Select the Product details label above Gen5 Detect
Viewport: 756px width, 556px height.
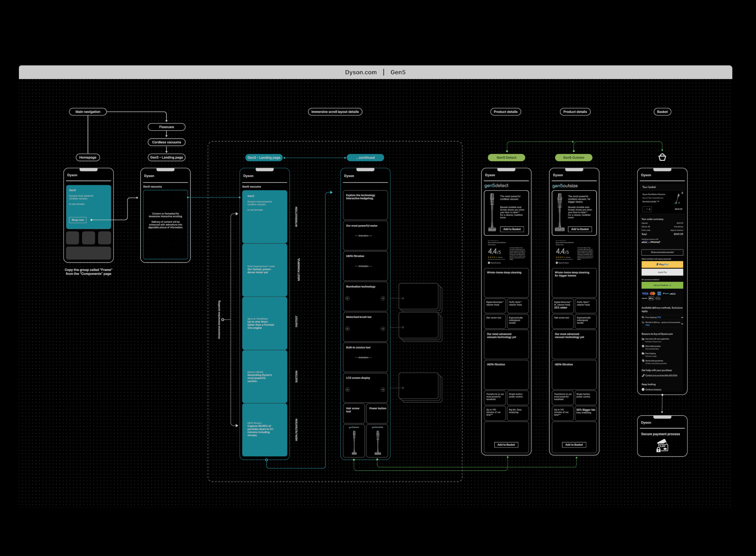pyautogui.click(x=506, y=112)
